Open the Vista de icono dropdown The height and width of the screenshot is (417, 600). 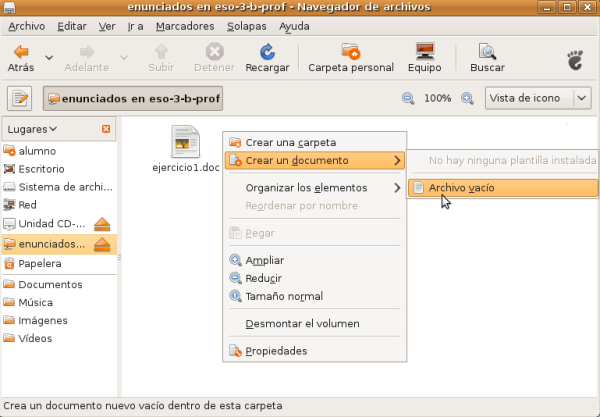coord(539,98)
